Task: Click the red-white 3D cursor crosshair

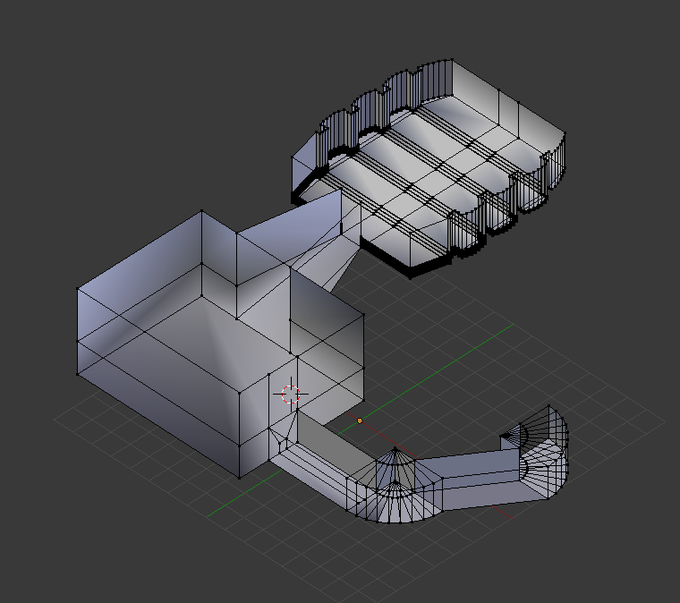Action: point(291,394)
